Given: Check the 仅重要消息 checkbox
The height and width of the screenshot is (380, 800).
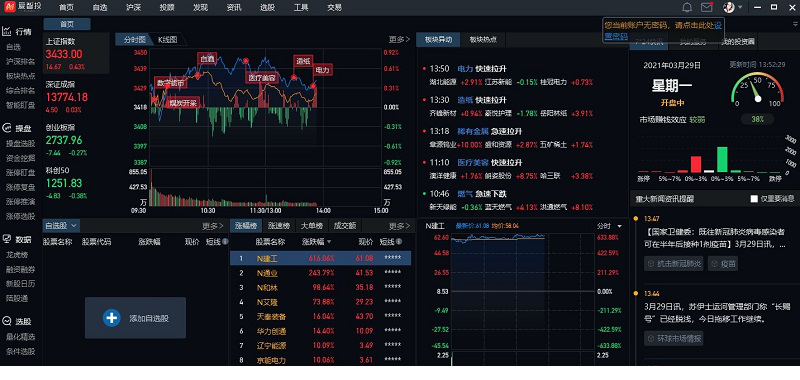Looking at the screenshot, I should pyautogui.click(x=754, y=198).
